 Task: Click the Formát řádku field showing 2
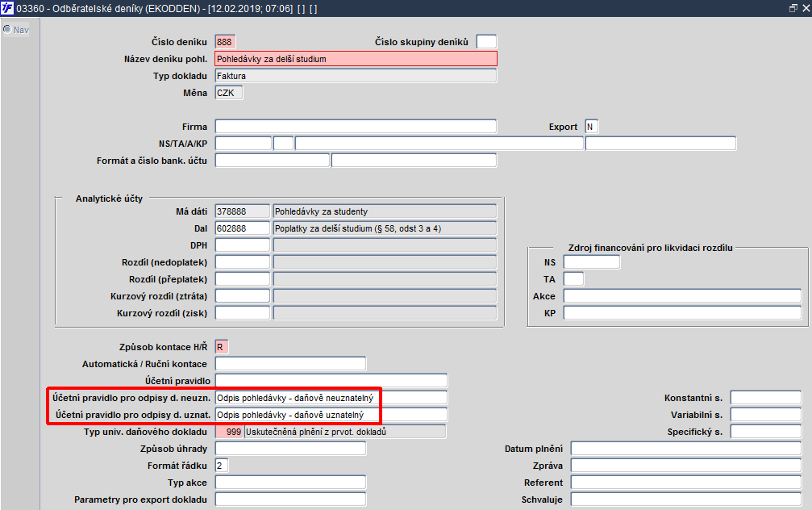[221, 466]
